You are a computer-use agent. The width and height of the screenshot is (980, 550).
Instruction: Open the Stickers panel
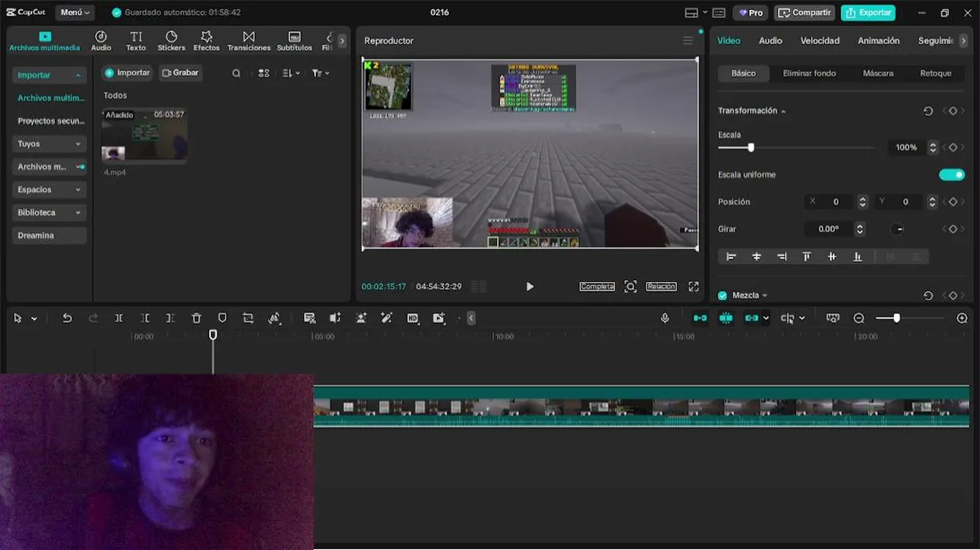[171, 41]
